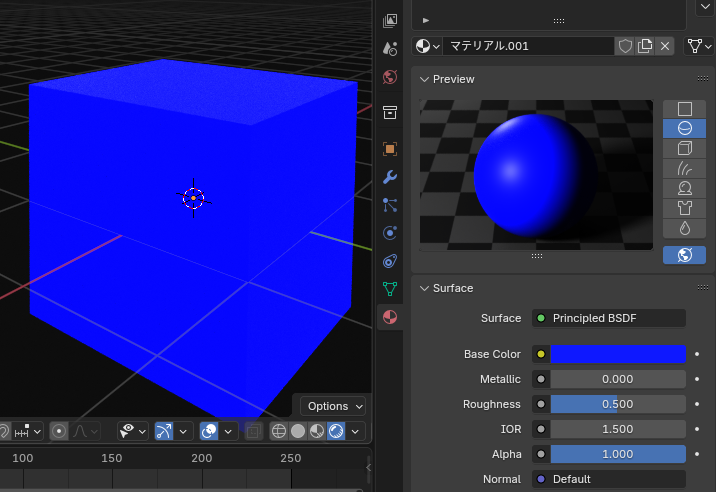This screenshot has height=492, width=716.
Task: Set preview type to Cloth
Action: coord(684,208)
